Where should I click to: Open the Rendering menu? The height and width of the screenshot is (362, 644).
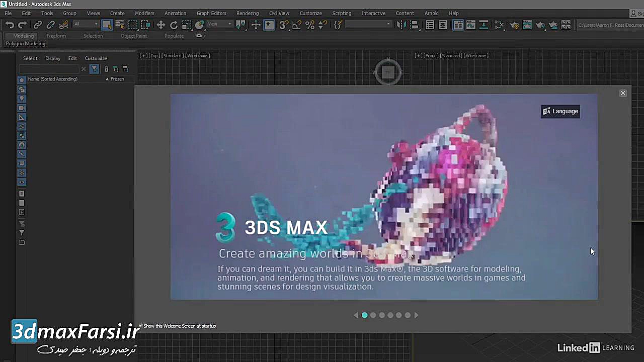point(248,13)
